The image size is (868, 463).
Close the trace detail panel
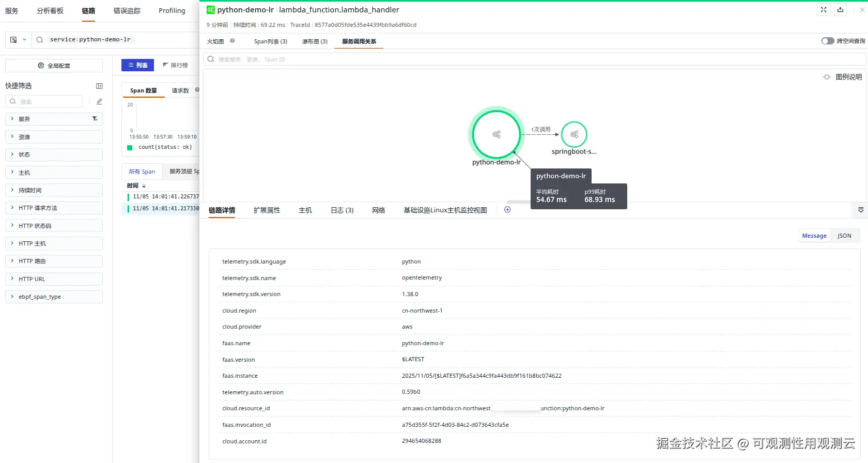tap(862, 10)
